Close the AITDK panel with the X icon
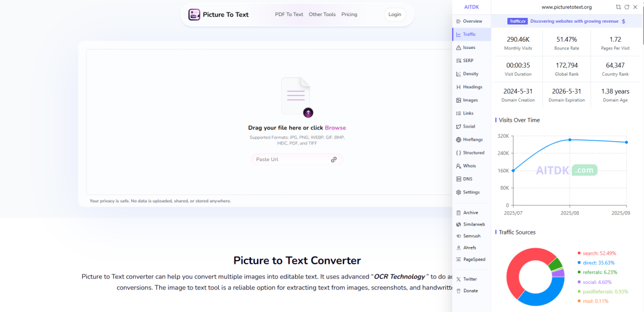The image size is (644, 312). 634,7
